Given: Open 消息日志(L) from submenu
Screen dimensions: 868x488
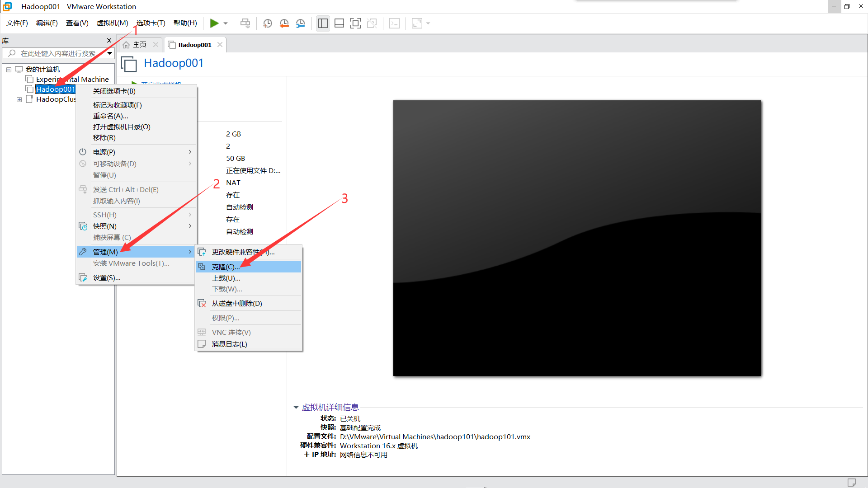Looking at the screenshot, I should point(249,344).
